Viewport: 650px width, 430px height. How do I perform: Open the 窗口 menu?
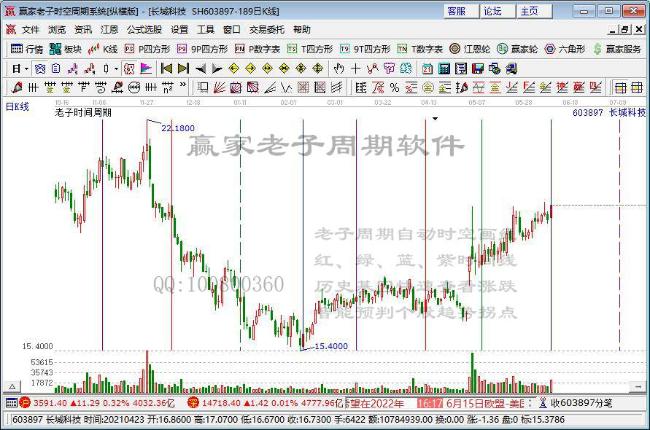pyautogui.click(x=231, y=30)
